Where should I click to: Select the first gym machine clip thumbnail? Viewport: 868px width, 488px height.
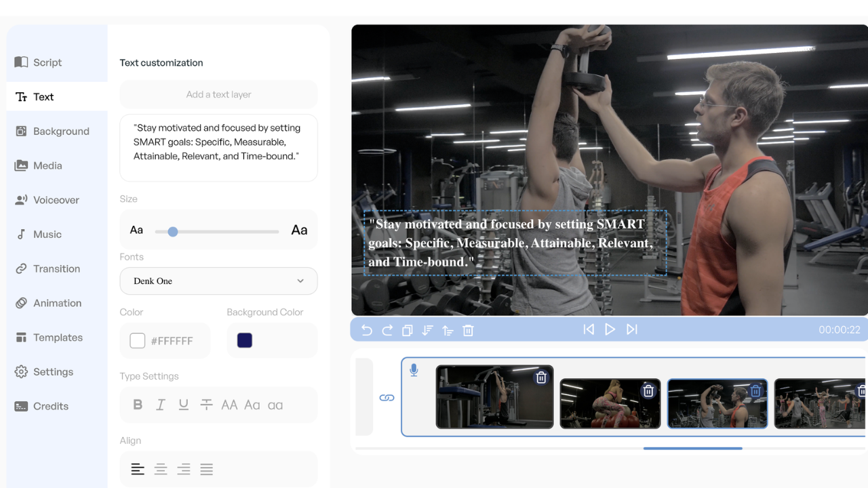pyautogui.click(x=494, y=397)
